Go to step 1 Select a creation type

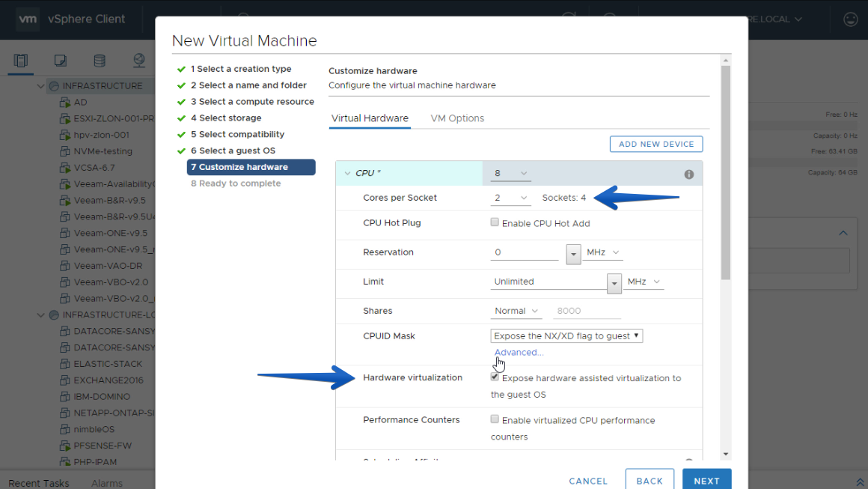[241, 69]
